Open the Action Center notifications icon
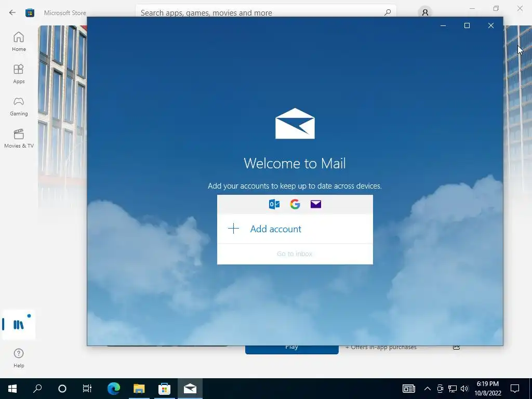 [515, 389]
